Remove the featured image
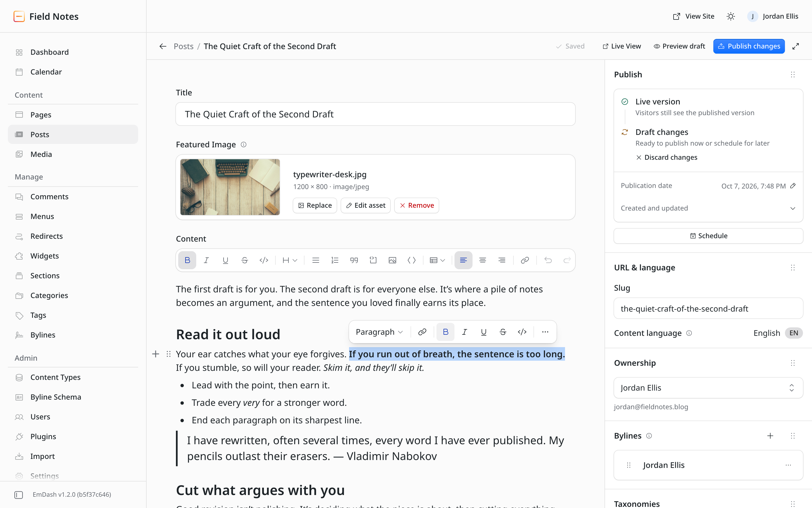Viewport: 812px width, 508px height. [x=416, y=205]
